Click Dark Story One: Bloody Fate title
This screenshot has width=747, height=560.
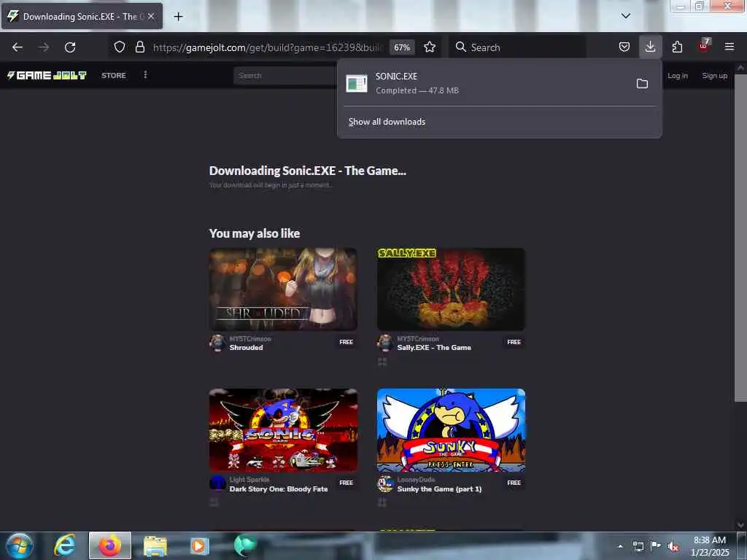(279, 489)
